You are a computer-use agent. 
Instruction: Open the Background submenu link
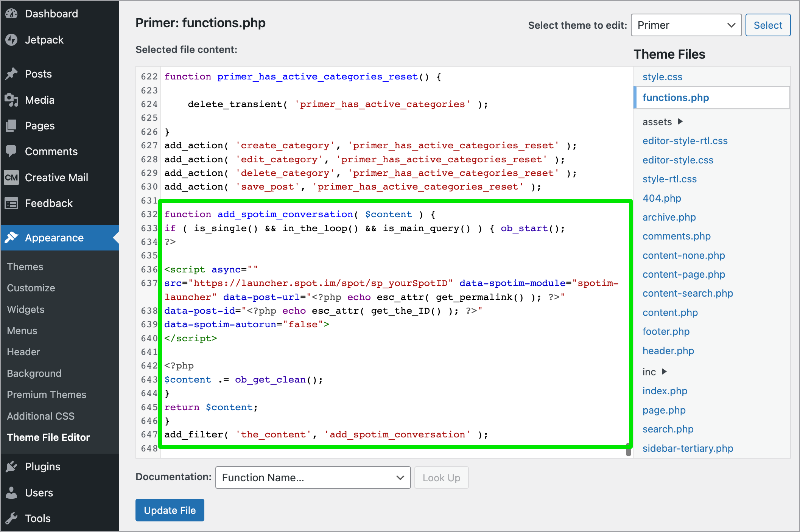coord(34,373)
